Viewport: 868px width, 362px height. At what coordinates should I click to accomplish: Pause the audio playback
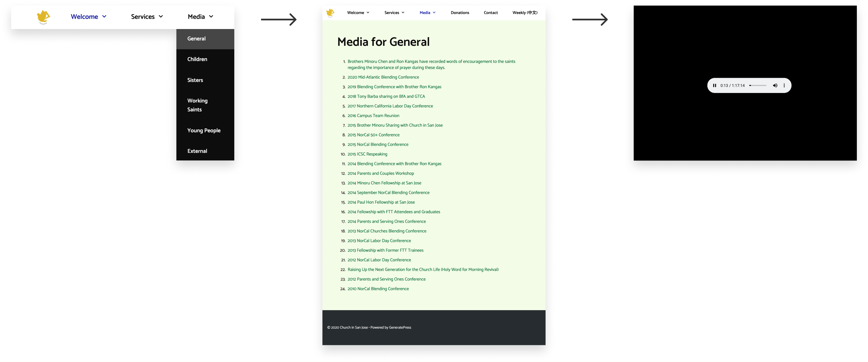coord(714,86)
